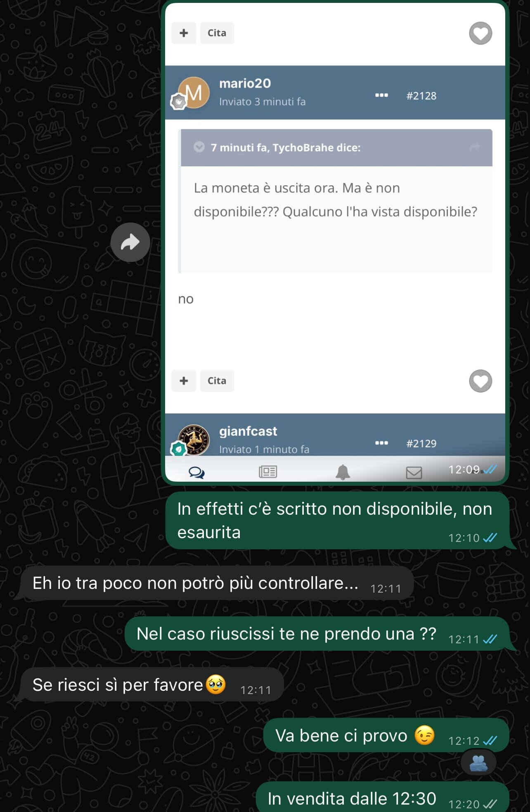Tap the forward arrow beside the image

click(x=130, y=242)
